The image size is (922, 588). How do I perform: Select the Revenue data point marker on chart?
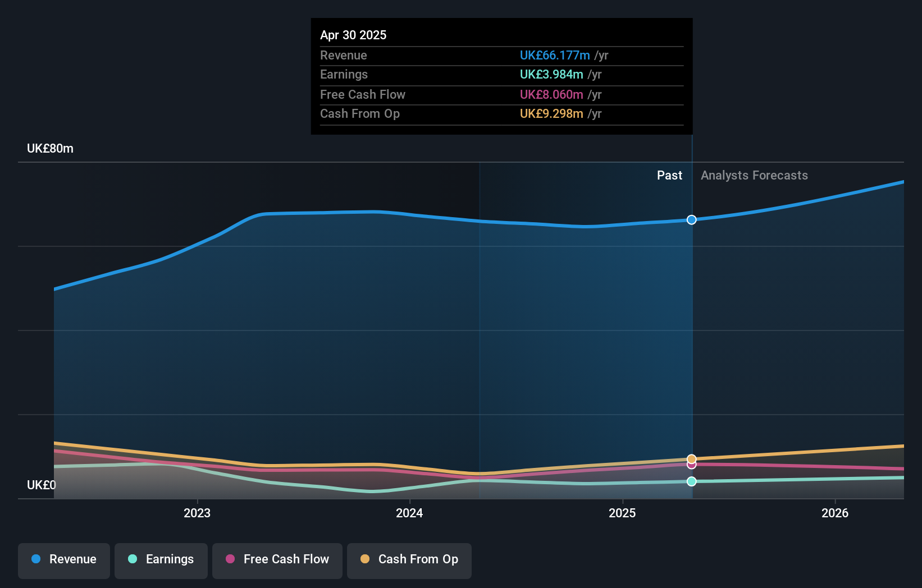pos(691,220)
